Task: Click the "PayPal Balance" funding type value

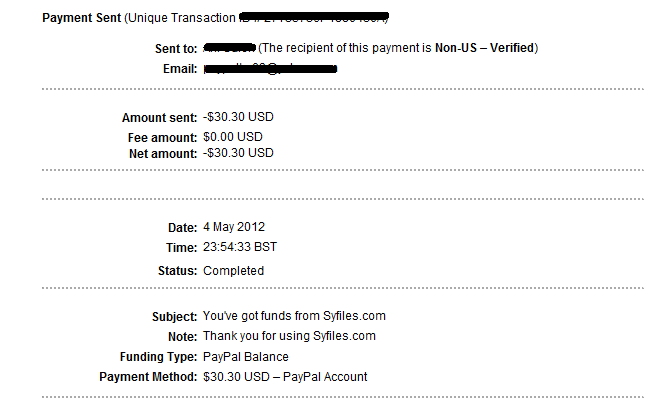Action: (245, 357)
